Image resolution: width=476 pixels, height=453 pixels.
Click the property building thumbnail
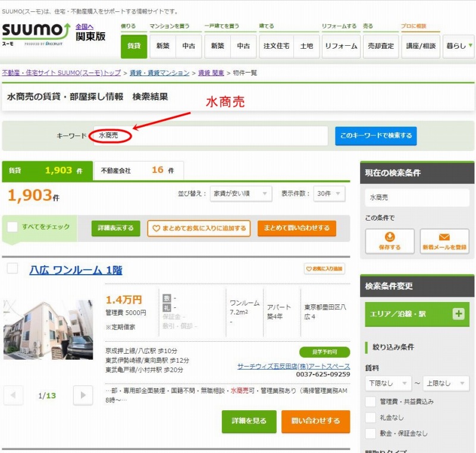coord(48,329)
